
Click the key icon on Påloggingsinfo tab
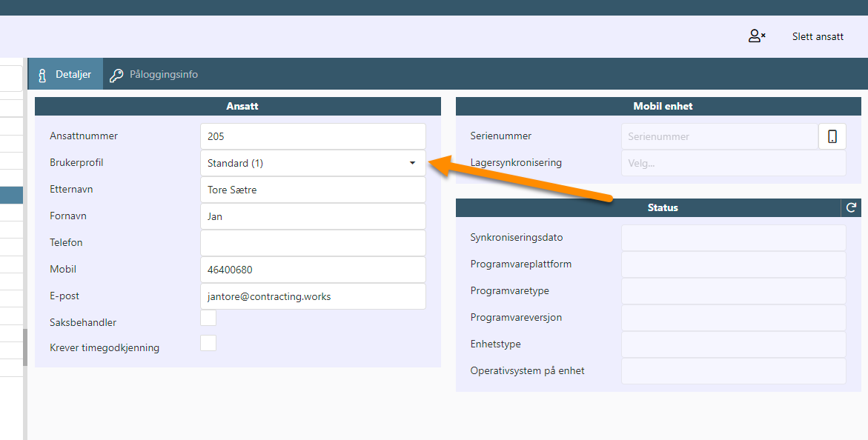(x=116, y=76)
